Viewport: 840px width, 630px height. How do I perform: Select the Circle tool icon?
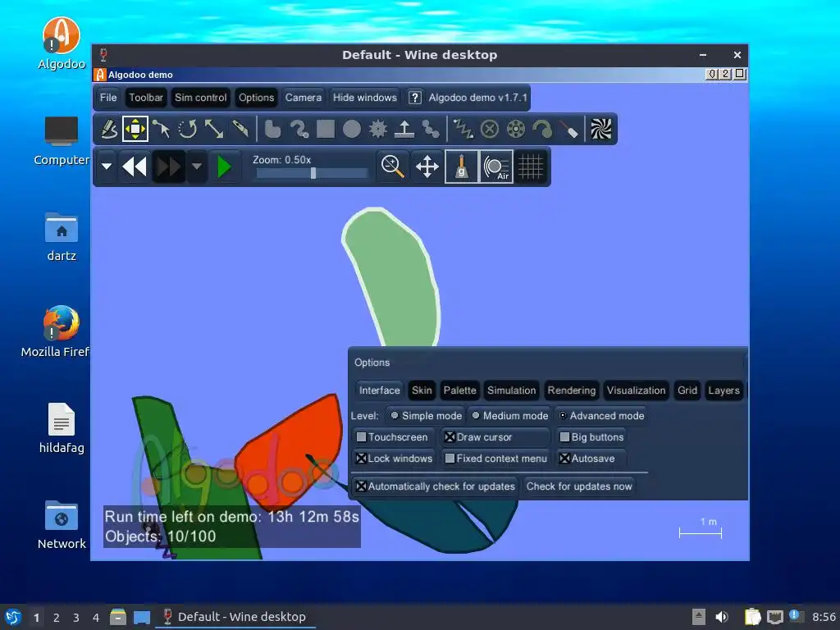coord(351,129)
